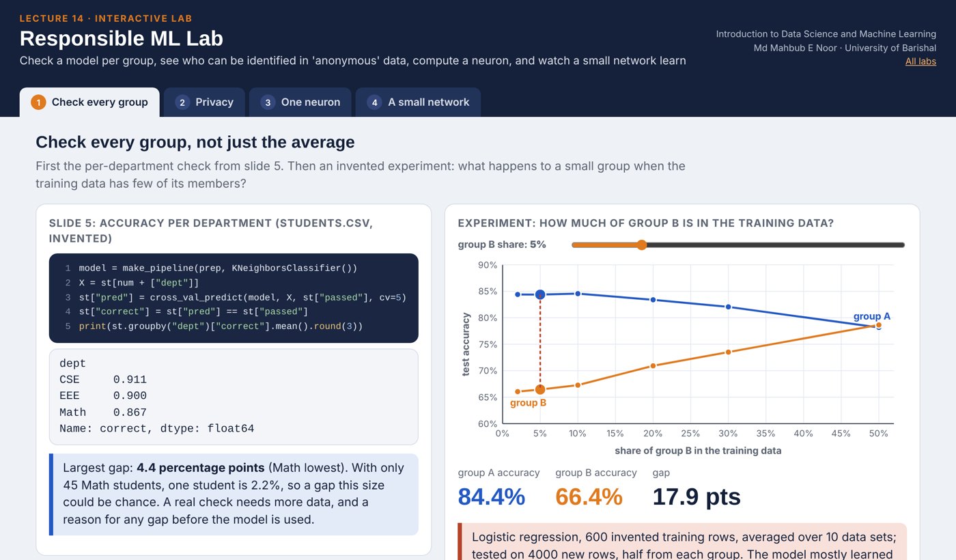Click the orange group B chart label

click(x=528, y=403)
